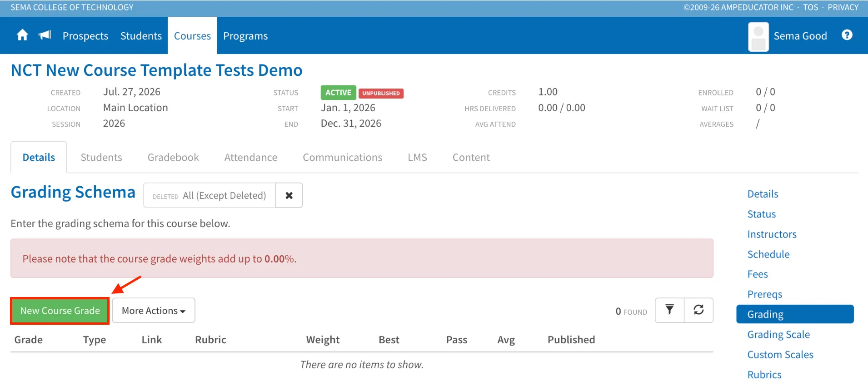Switch to the Students course tab
The image size is (868, 386).
pos(101,157)
